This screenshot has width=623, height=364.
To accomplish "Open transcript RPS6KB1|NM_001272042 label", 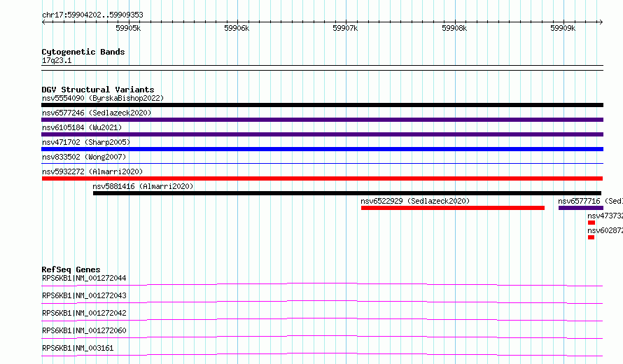I will pyautogui.click(x=84, y=313).
